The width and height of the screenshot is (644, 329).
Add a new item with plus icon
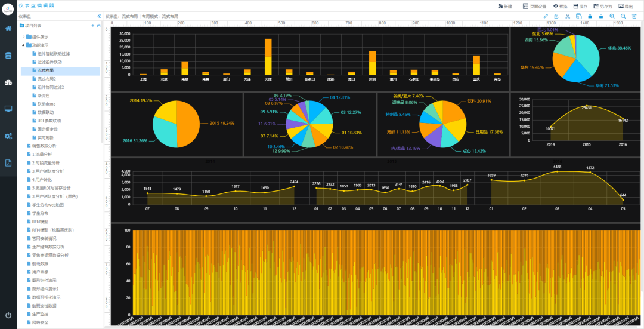[93, 26]
